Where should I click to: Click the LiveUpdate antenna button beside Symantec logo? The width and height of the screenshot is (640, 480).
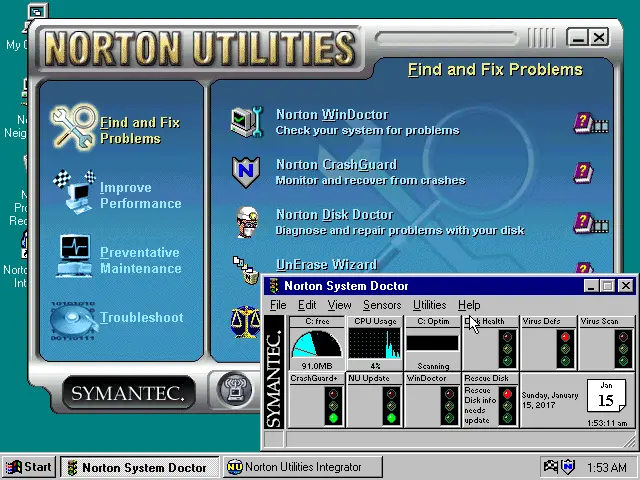click(234, 391)
